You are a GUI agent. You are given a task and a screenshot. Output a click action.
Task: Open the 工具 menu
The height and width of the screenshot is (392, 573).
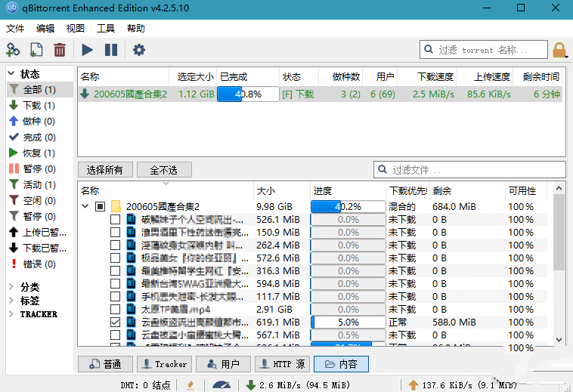[106, 29]
